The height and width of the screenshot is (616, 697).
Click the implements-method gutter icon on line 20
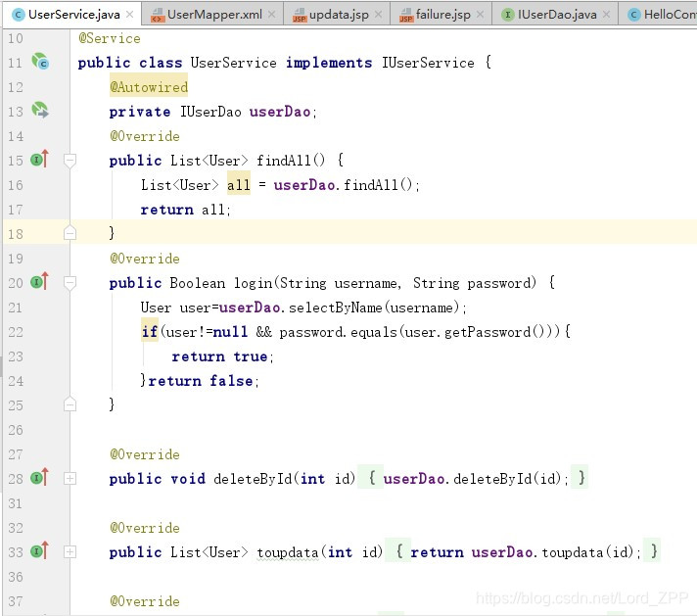click(x=39, y=281)
